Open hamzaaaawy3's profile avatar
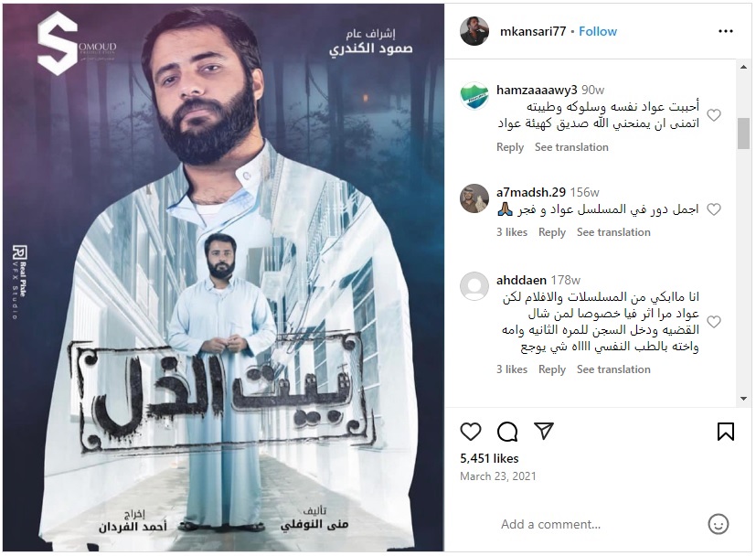 [474, 96]
